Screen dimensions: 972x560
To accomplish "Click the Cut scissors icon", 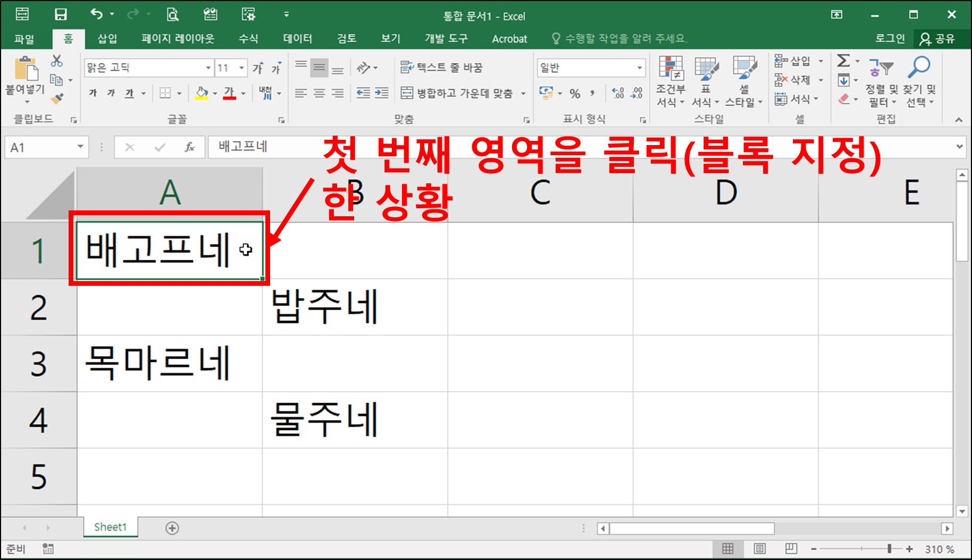I will [56, 61].
